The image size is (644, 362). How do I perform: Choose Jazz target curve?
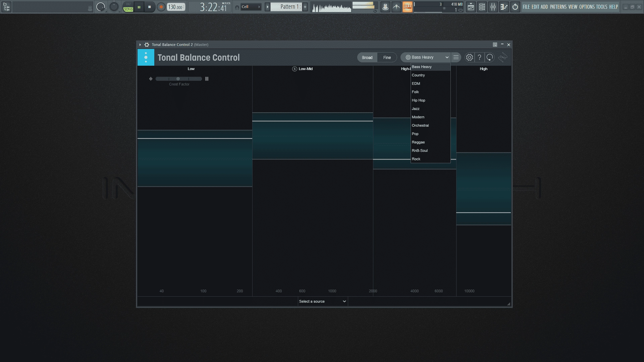click(431, 109)
